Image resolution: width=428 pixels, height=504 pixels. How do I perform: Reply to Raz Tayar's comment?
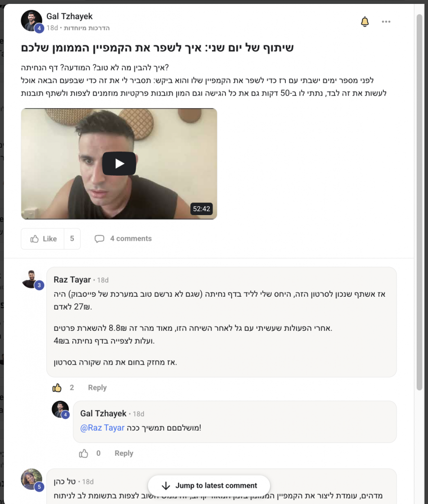point(97,388)
